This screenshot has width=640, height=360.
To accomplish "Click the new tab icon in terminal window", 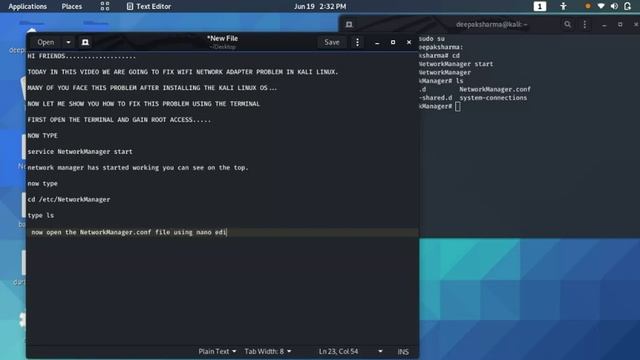I will pos(349,24).
